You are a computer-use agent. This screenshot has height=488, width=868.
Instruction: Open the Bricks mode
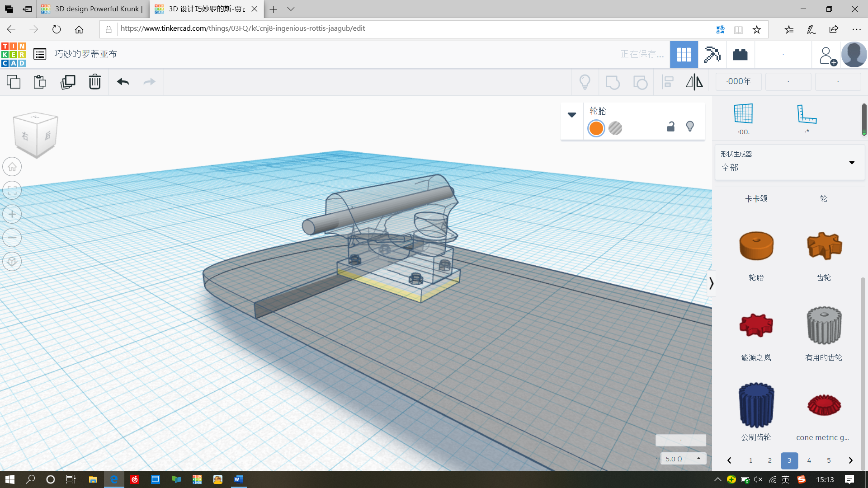[x=740, y=55]
